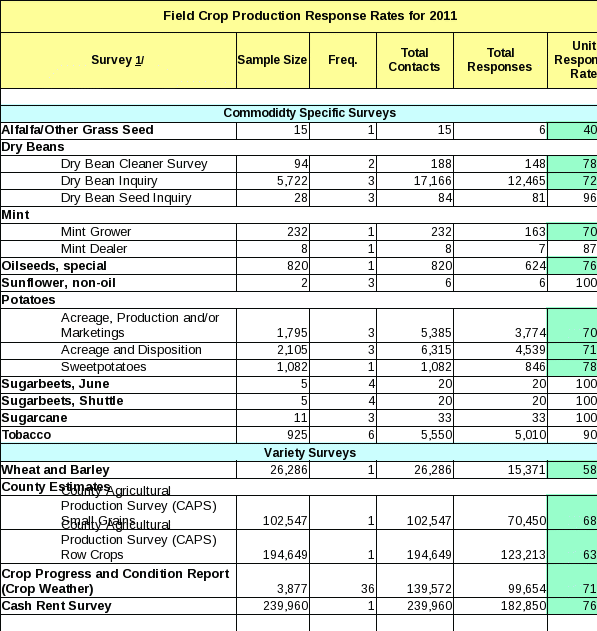Click sample size value 194,649

[x=285, y=555]
